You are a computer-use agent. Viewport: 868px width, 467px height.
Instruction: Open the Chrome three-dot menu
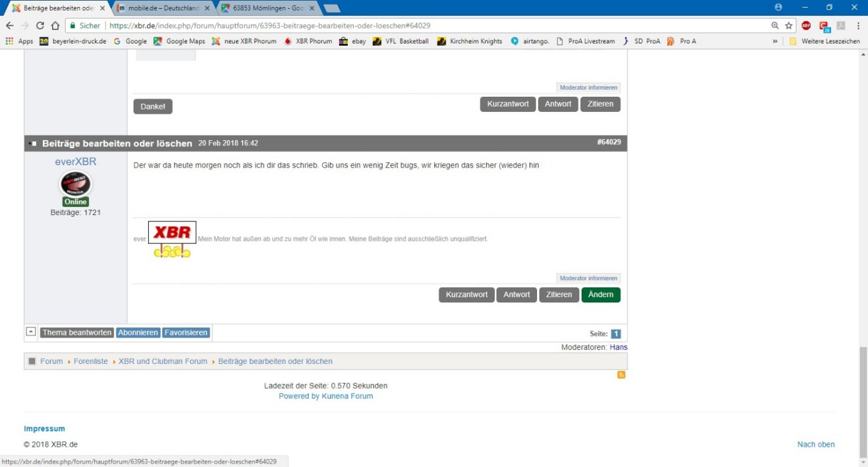click(858, 26)
